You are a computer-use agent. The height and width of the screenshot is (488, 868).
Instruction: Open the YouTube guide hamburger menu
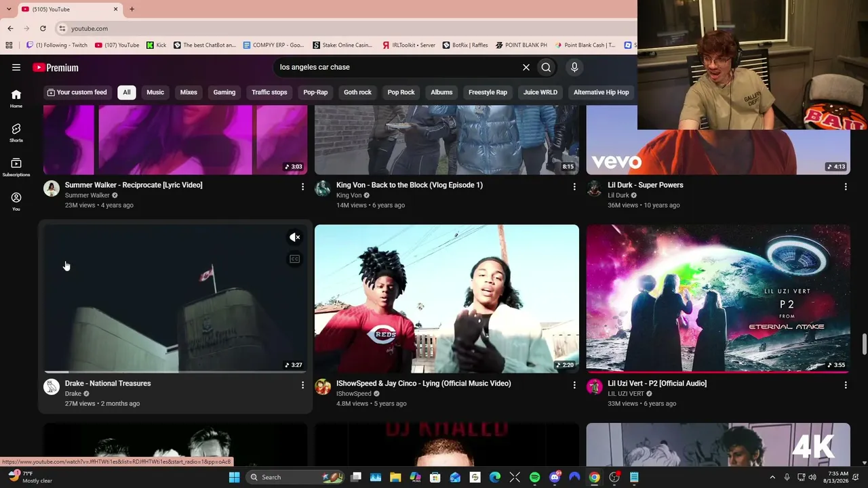tap(16, 67)
